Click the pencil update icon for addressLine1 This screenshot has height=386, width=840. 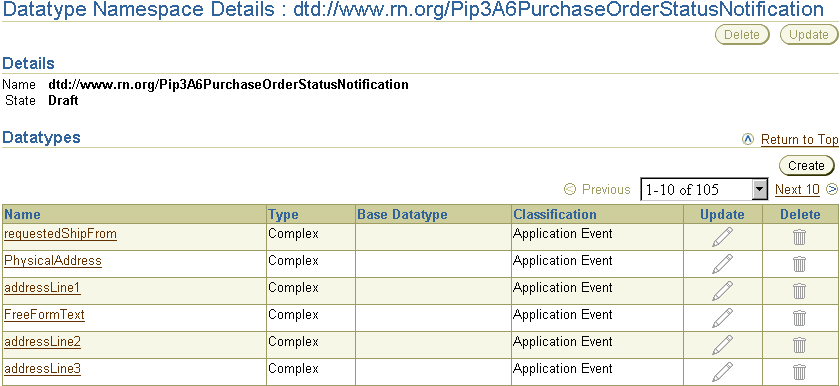point(722,291)
